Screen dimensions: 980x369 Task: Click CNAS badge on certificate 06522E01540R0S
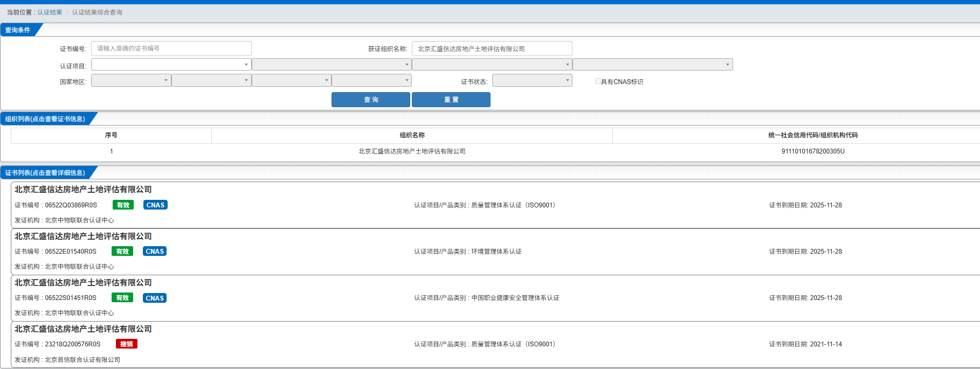click(155, 252)
